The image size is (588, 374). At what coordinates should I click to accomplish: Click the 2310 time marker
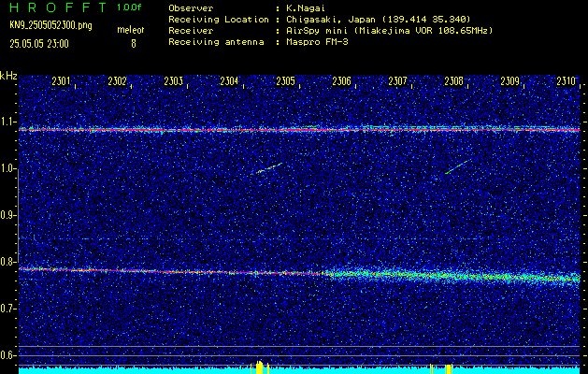click(566, 81)
